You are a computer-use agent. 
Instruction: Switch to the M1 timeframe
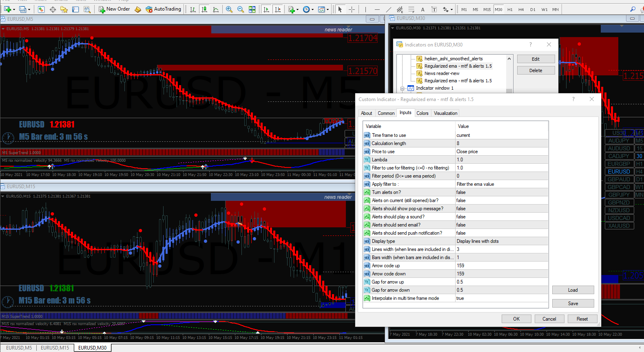click(x=464, y=9)
